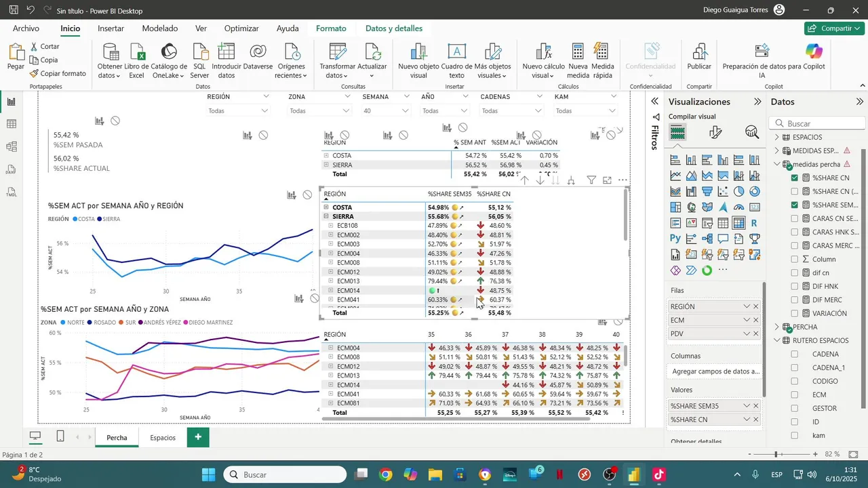Image resolution: width=868 pixels, height=488 pixels.
Task: Open the AÑO slicer dropdown
Action: 444,110
